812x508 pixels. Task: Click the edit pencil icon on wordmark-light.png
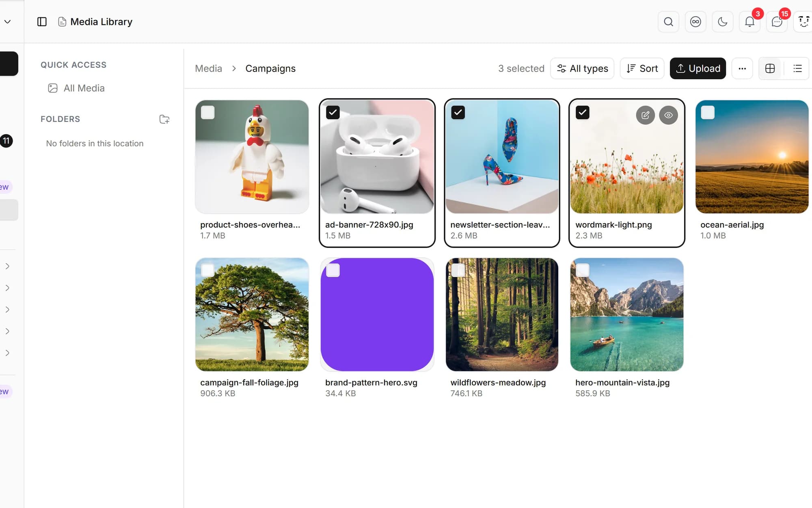(645, 115)
